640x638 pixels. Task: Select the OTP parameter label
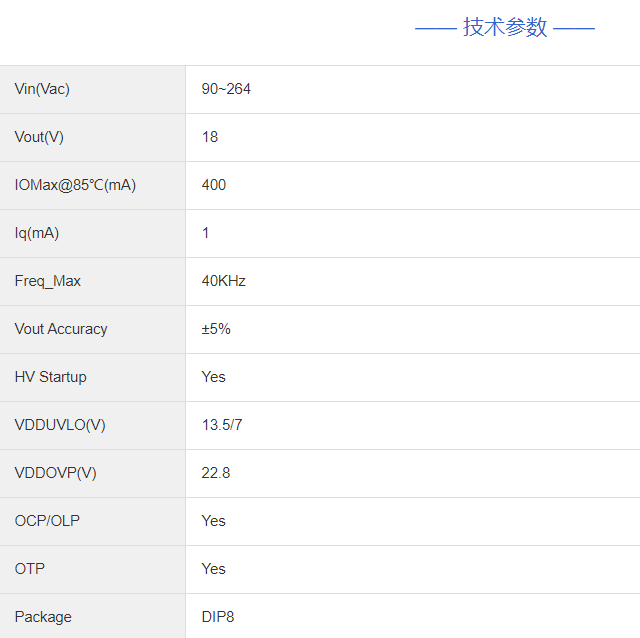(x=30, y=569)
